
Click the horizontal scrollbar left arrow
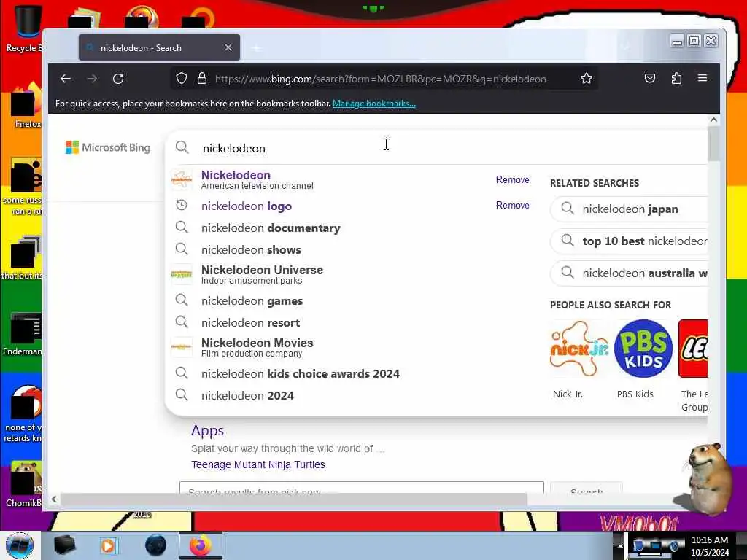[54, 499]
